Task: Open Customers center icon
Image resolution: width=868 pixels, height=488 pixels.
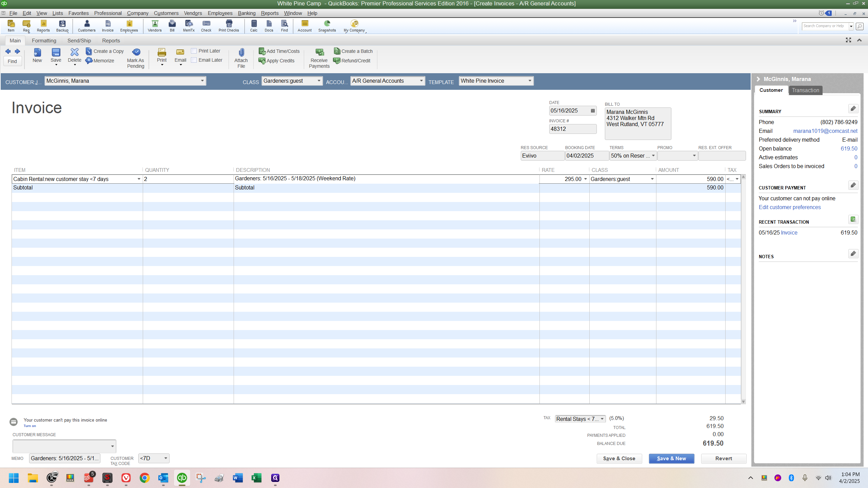Action: coord(87,26)
